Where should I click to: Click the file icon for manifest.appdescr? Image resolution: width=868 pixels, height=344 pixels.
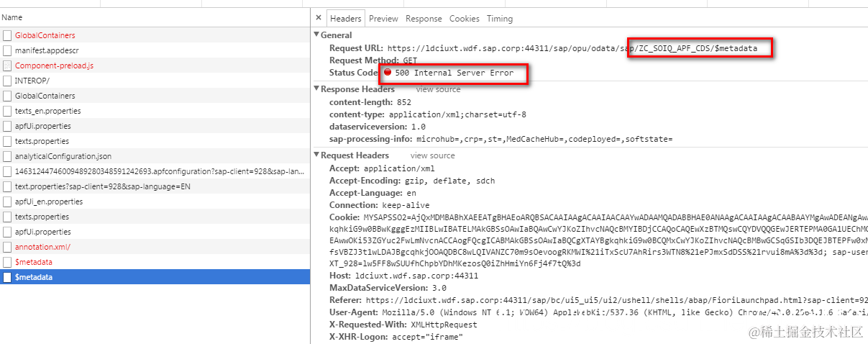click(x=7, y=50)
